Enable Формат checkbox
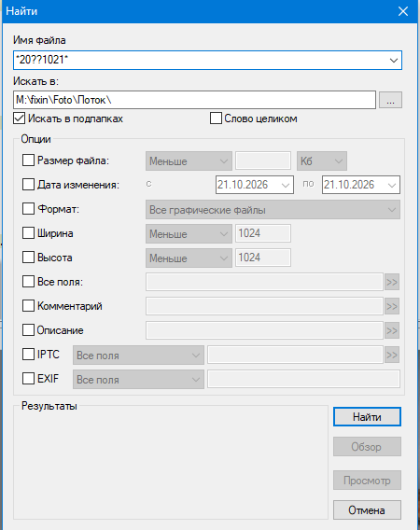The image size is (420, 530). click(x=28, y=209)
